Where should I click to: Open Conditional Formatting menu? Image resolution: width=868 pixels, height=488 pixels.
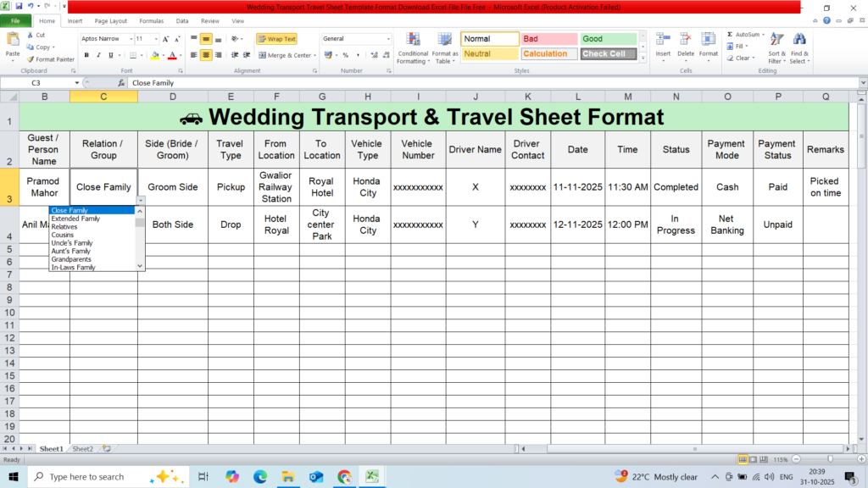tap(413, 47)
